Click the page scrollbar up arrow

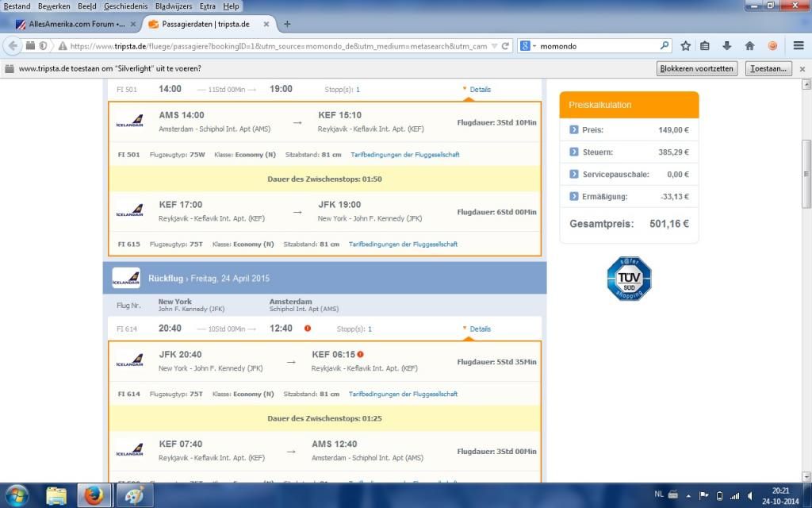coord(806,84)
